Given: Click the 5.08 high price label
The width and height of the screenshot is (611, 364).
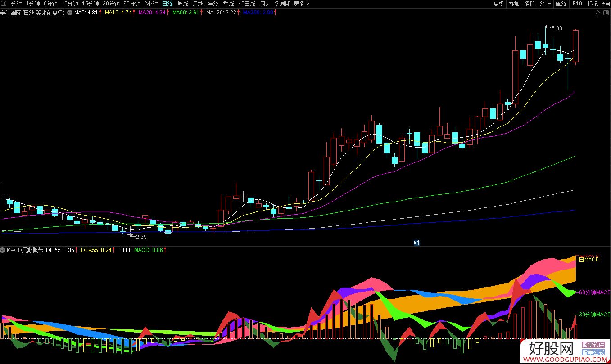Looking at the screenshot, I should point(557,28).
